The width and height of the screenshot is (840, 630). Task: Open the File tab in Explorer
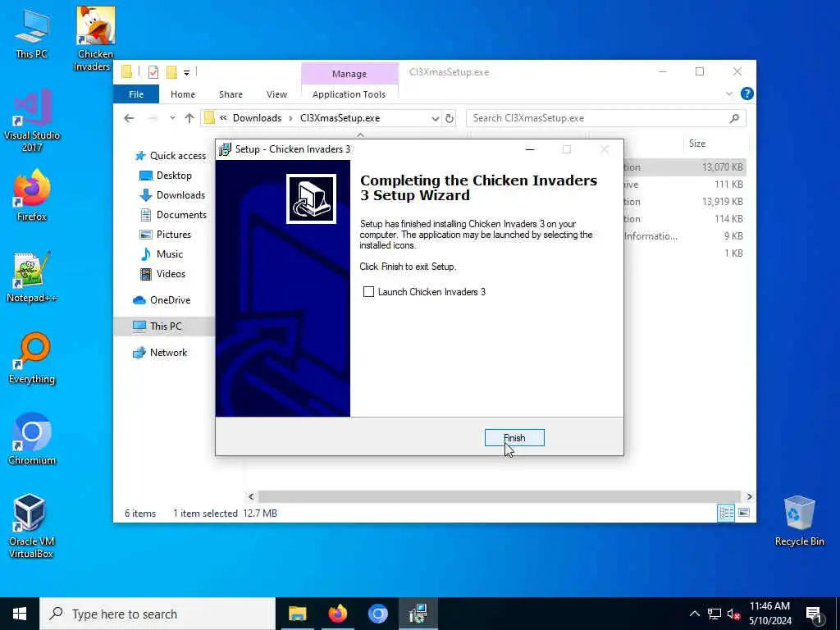point(136,94)
